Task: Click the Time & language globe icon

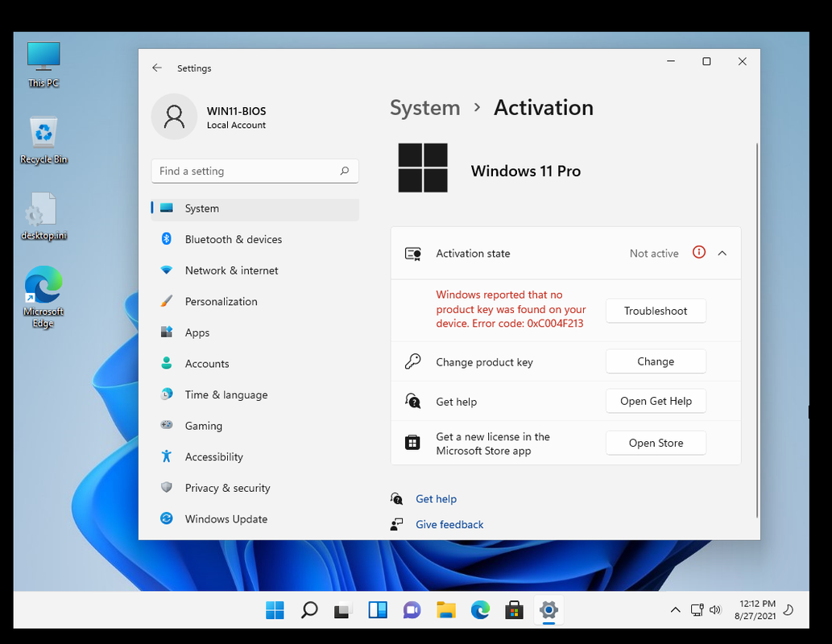Action: [x=166, y=394]
